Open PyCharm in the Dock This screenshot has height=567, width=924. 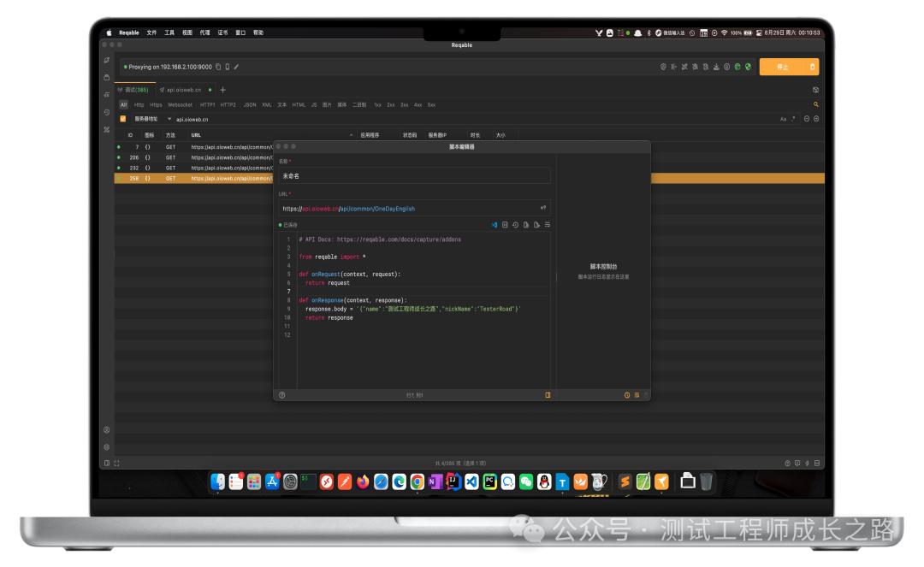(489, 481)
